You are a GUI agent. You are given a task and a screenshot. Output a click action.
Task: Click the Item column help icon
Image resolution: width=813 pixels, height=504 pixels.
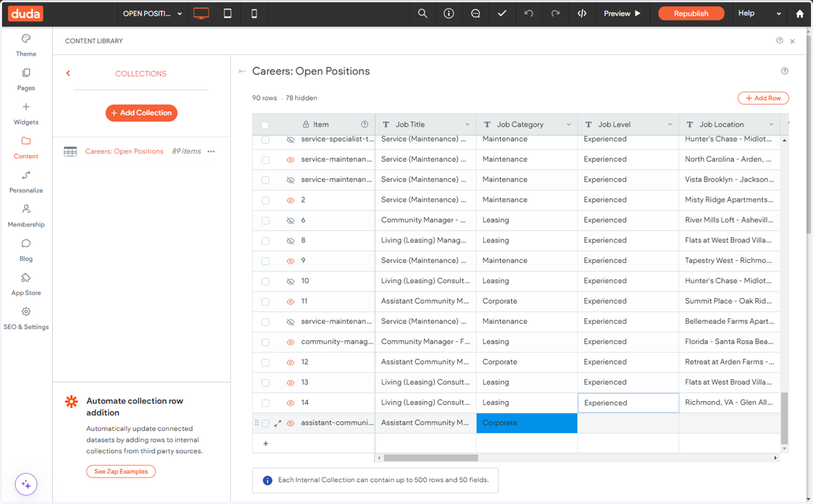[364, 125]
